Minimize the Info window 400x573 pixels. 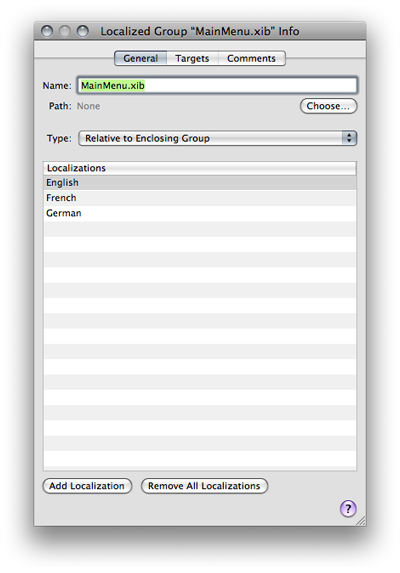click(65, 31)
